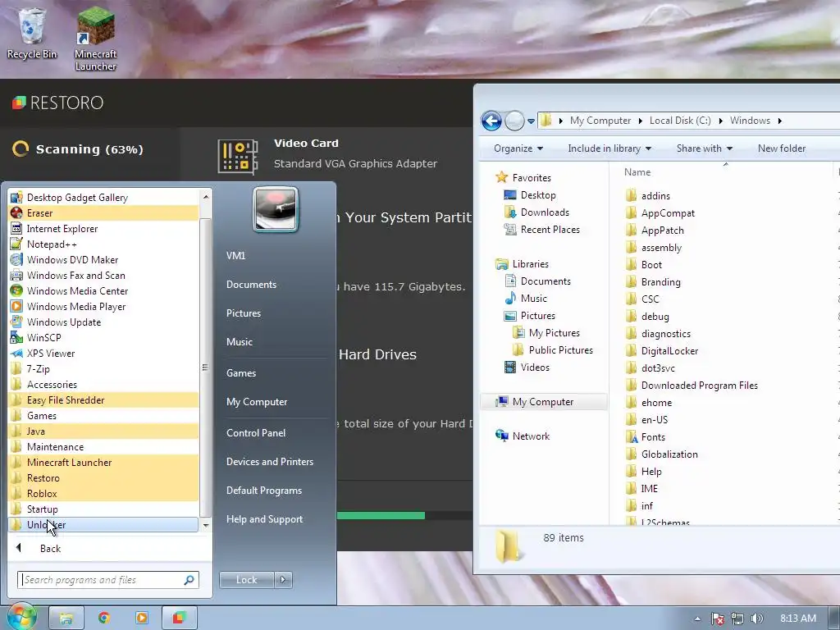Image resolution: width=840 pixels, height=630 pixels.
Task: Click the Name column header
Action: (637, 172)
